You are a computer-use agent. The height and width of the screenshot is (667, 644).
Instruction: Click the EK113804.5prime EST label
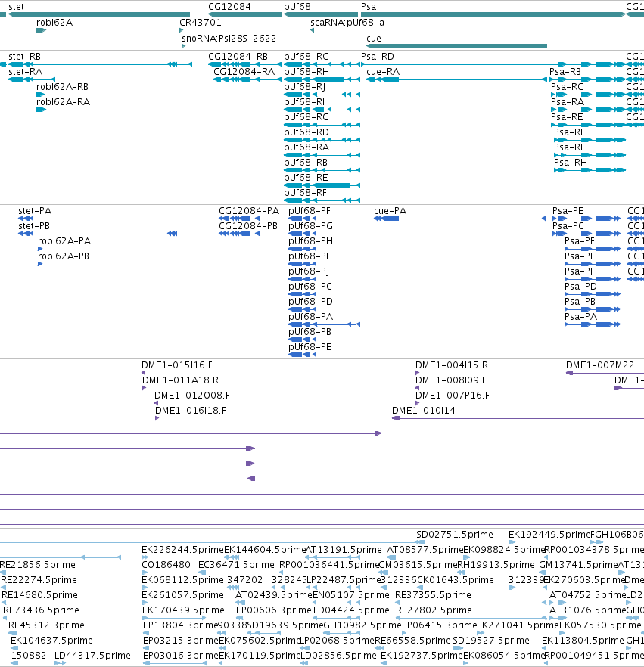[583, 641]
